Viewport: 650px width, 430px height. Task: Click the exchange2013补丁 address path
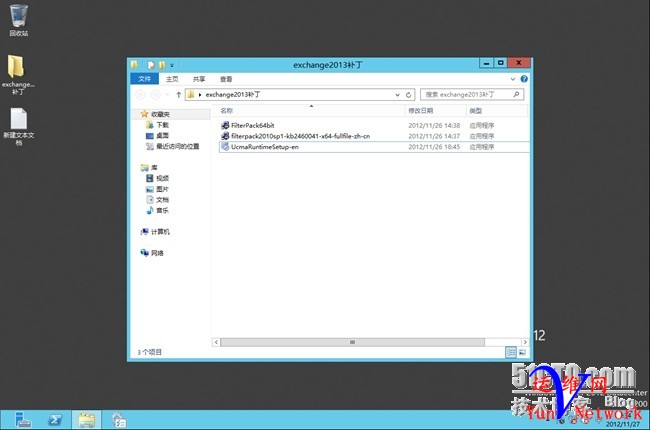[233, 95]
